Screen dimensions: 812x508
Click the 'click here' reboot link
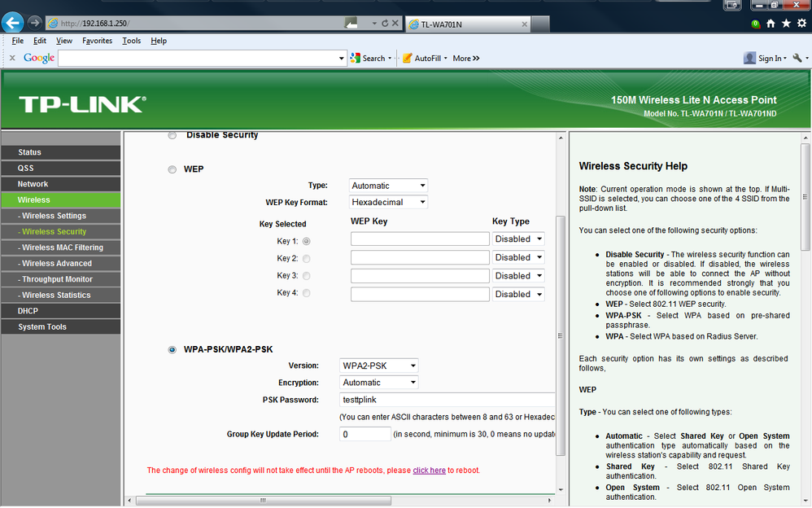coord(430,471)
